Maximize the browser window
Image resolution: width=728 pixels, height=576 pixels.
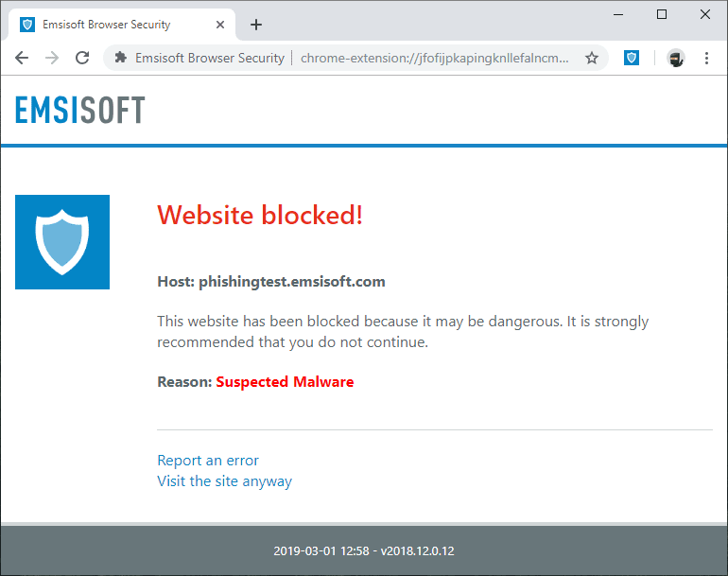tap(662, 14)
